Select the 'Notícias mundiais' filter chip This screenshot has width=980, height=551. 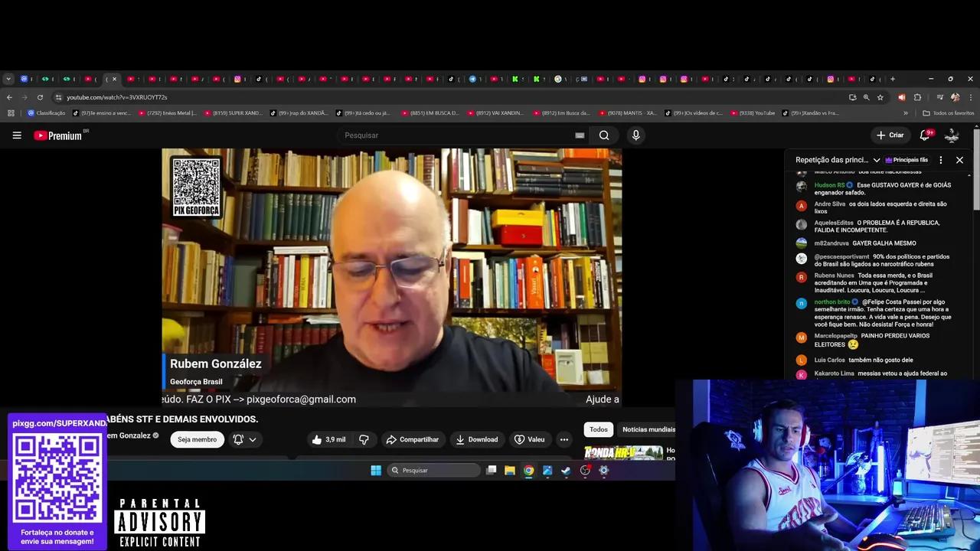coord(648,429)
